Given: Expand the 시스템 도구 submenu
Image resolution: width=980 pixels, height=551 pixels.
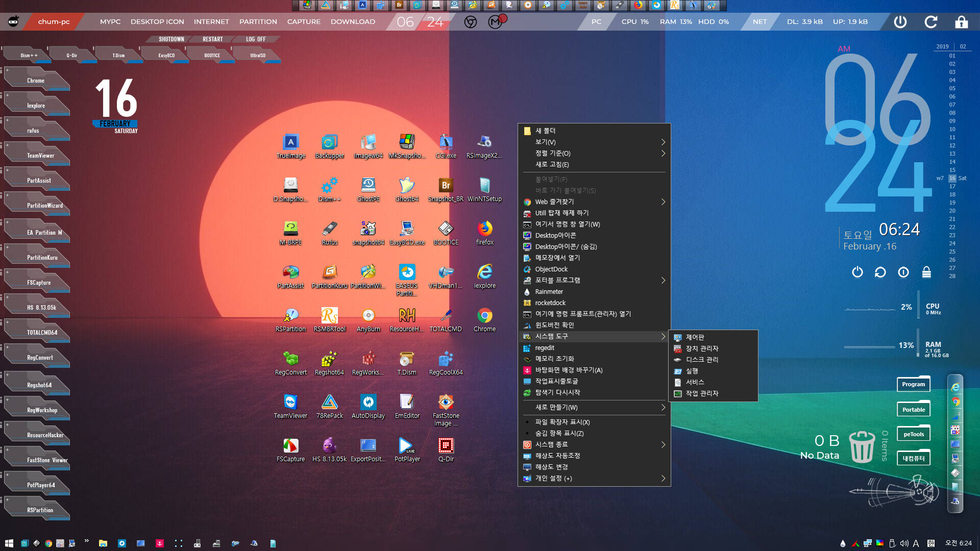Looking at the screenshot, I should (594, 336).
